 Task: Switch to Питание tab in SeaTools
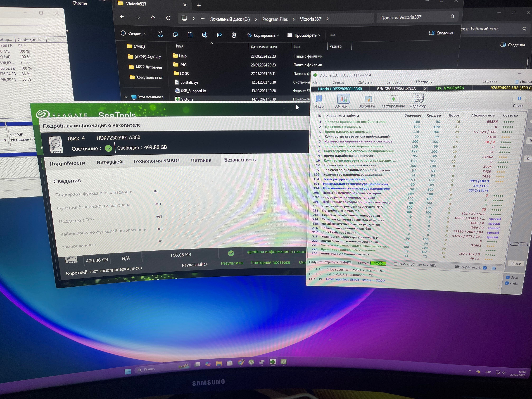point(201,160)
